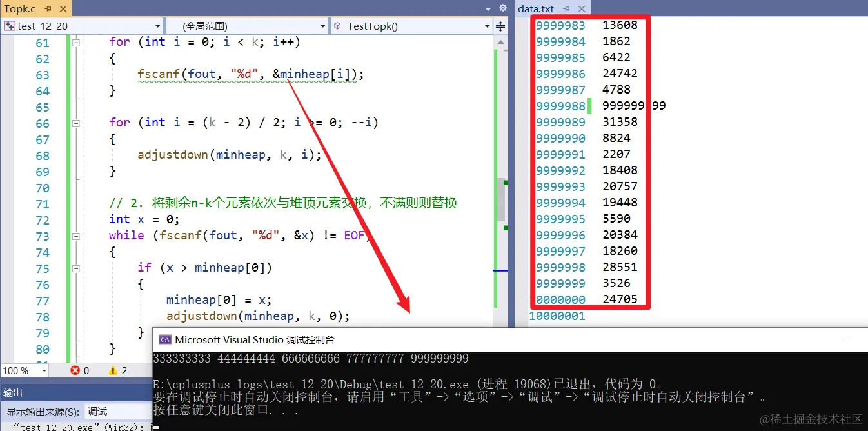
Task: Collapse the if block at line 75
Action: (76, 268)
